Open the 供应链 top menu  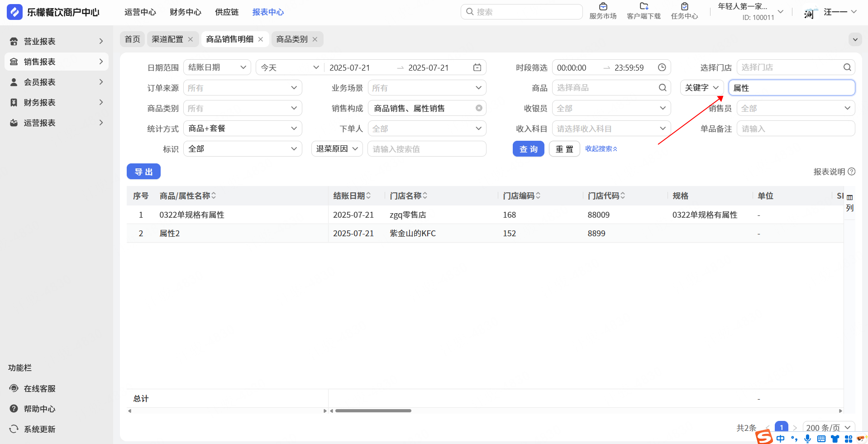[x=227, y=12]
